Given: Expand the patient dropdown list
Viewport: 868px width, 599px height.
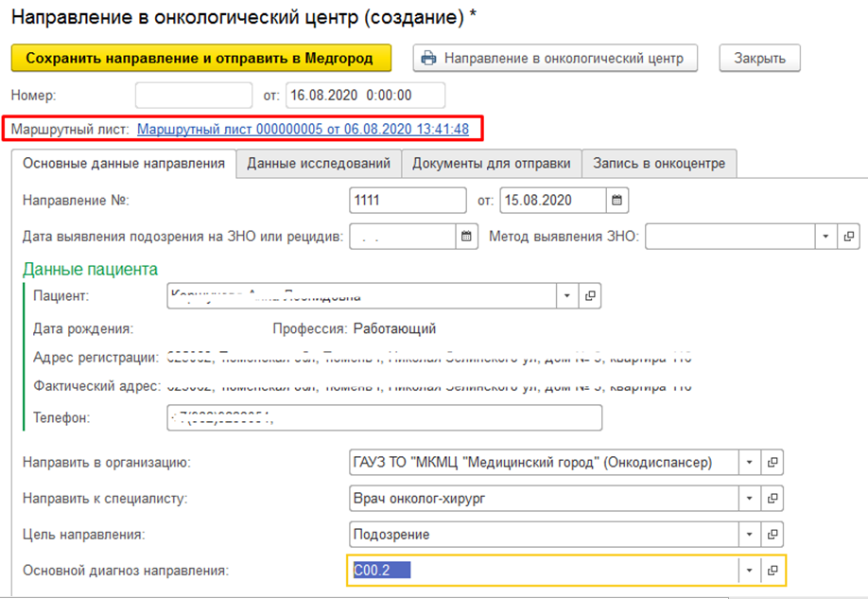Looking at the screenshot, I should [566, 296].
